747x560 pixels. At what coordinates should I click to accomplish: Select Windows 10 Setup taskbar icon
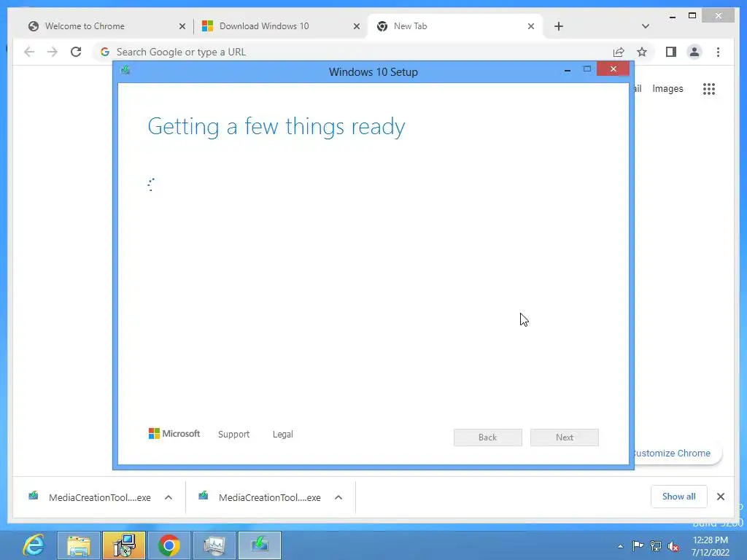coord(260,545)
